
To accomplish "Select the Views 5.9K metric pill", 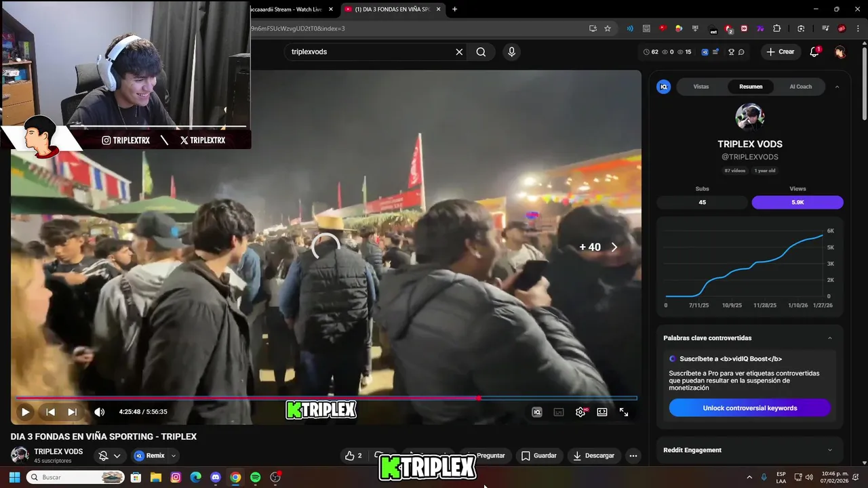I will click(x=797, y=203).
